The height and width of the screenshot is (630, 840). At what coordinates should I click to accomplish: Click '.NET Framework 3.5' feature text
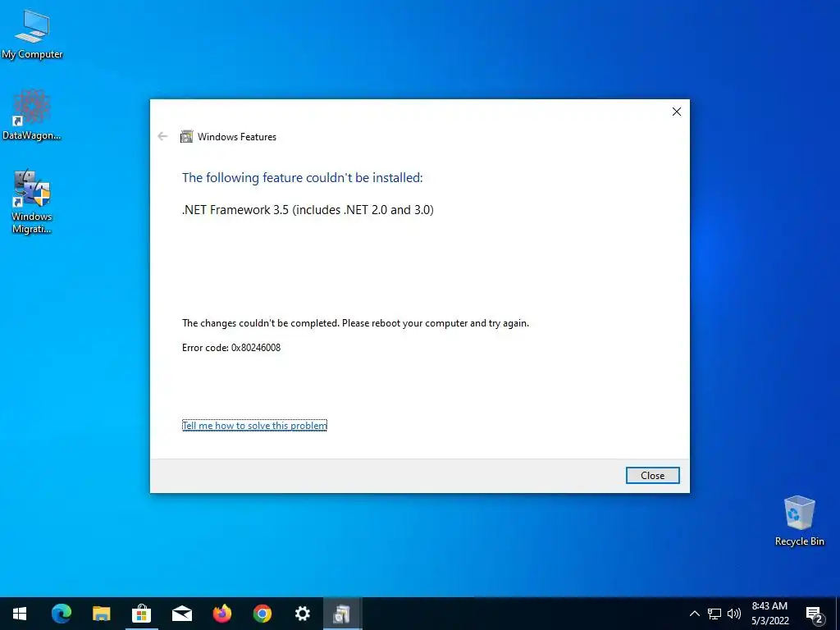308,209
